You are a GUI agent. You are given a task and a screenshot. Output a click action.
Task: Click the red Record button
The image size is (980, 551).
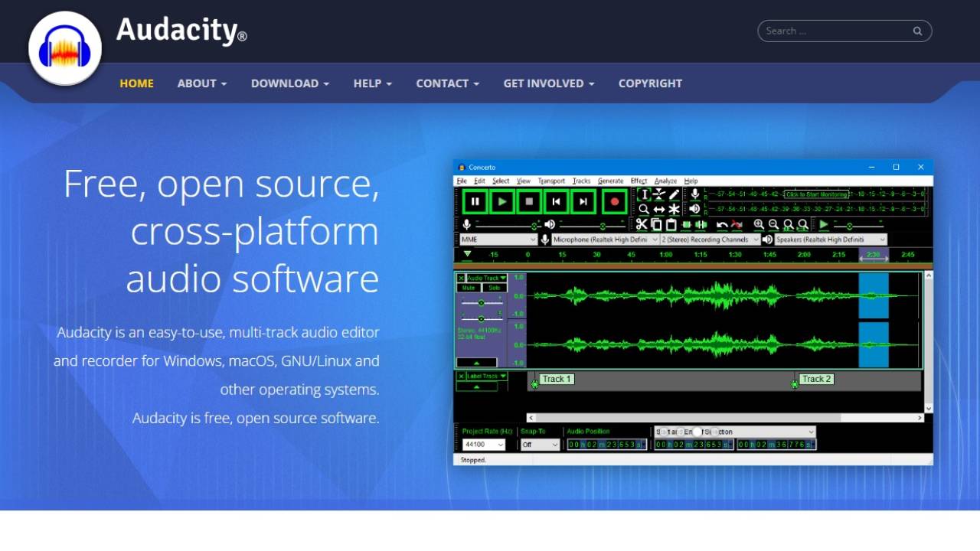point(614,201)
